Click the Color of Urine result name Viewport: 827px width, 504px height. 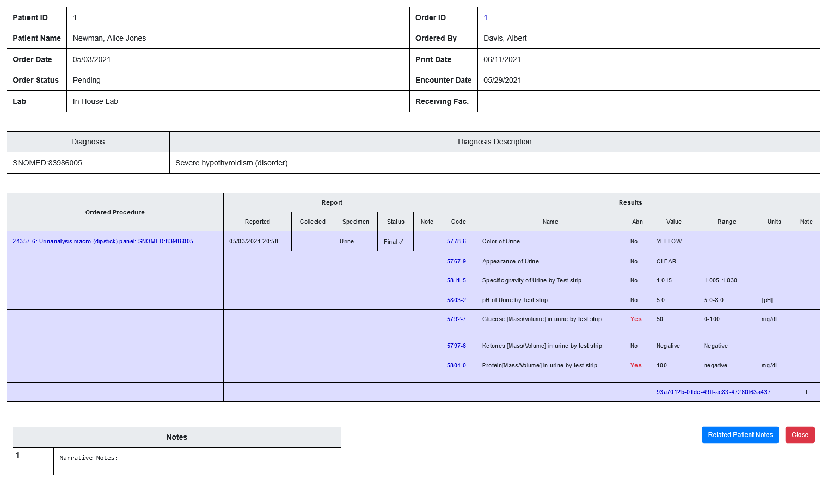pyautogui.click(x=501, y=241)
